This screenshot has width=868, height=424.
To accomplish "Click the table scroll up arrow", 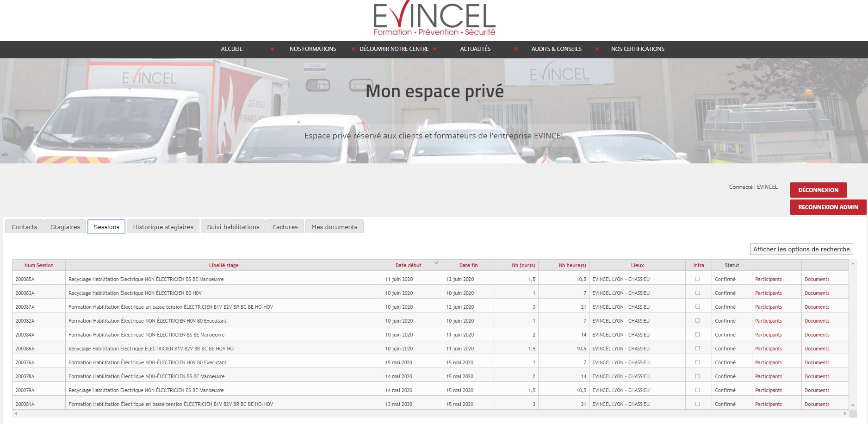I will tap(853, 263).
